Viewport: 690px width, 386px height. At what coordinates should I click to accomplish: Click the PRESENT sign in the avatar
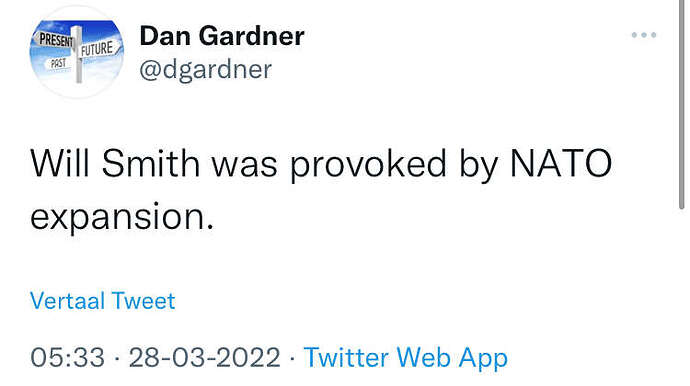point(56,40)
